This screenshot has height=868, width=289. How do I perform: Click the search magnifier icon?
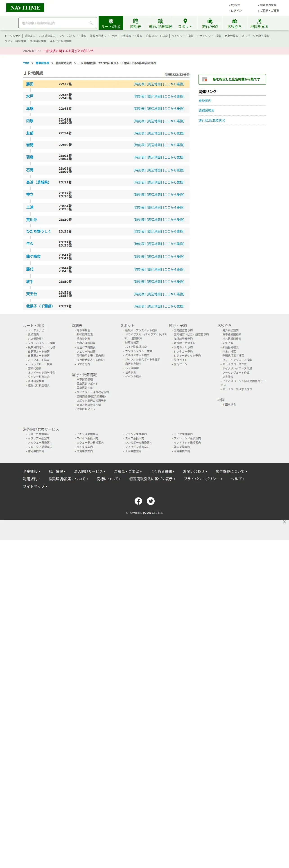coord(91,23)
